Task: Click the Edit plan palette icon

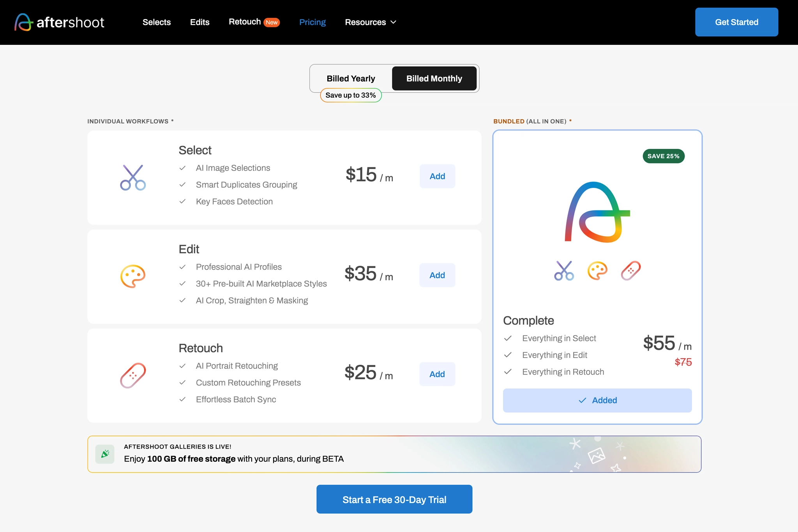Action: coord(133,276)
